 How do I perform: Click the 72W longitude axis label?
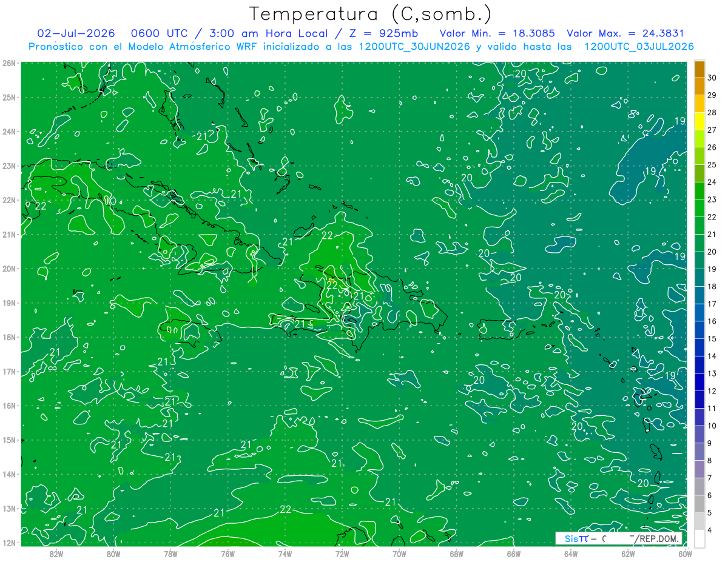[342, 554]
